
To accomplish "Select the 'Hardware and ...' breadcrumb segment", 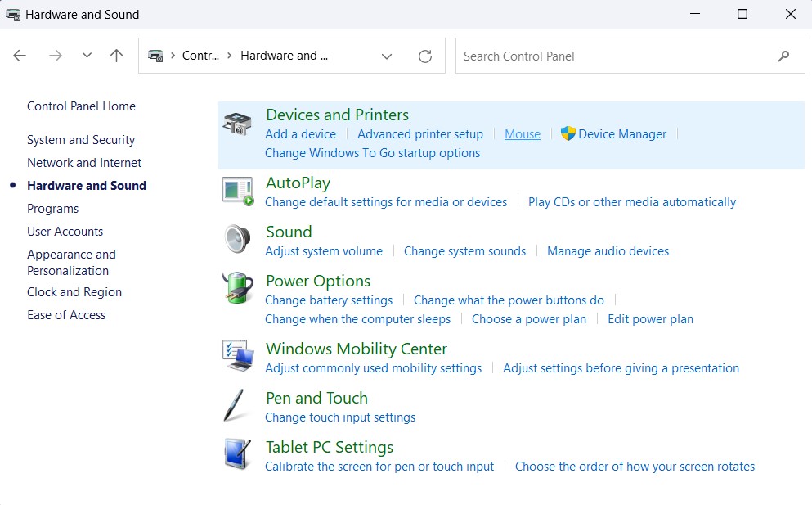I will tap(284, 56).
